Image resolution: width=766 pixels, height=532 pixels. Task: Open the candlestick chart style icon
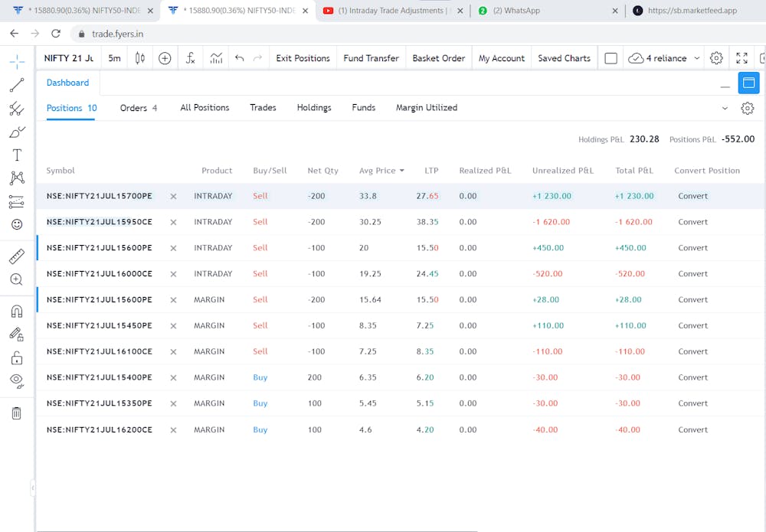point(139,58)
